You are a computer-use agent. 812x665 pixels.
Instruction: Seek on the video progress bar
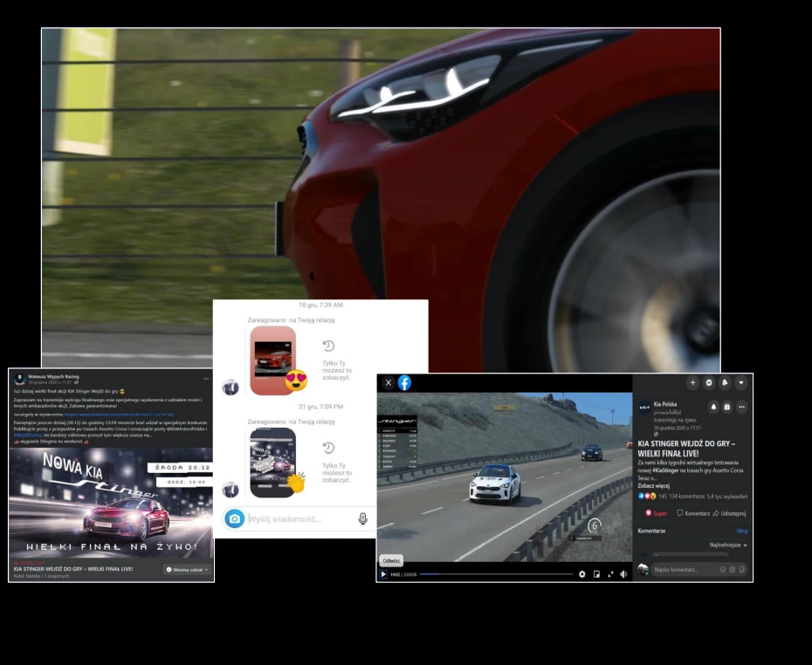(496, 574)
